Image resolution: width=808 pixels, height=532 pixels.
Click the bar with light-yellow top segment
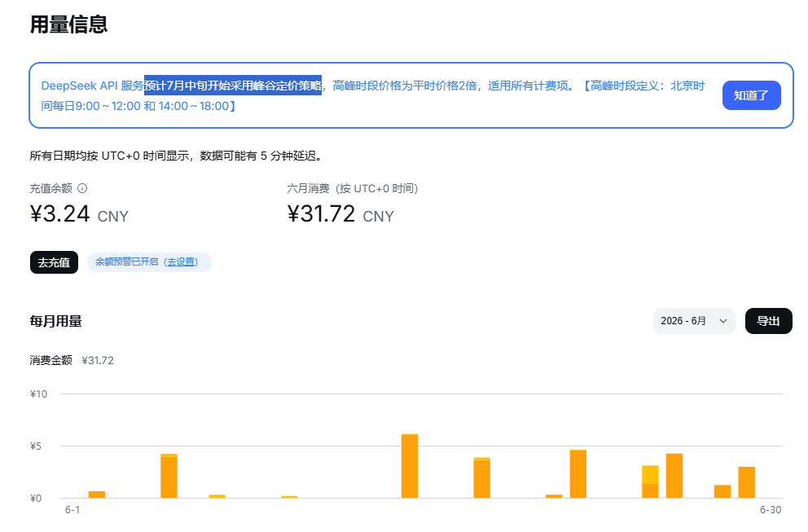[650, 481]
